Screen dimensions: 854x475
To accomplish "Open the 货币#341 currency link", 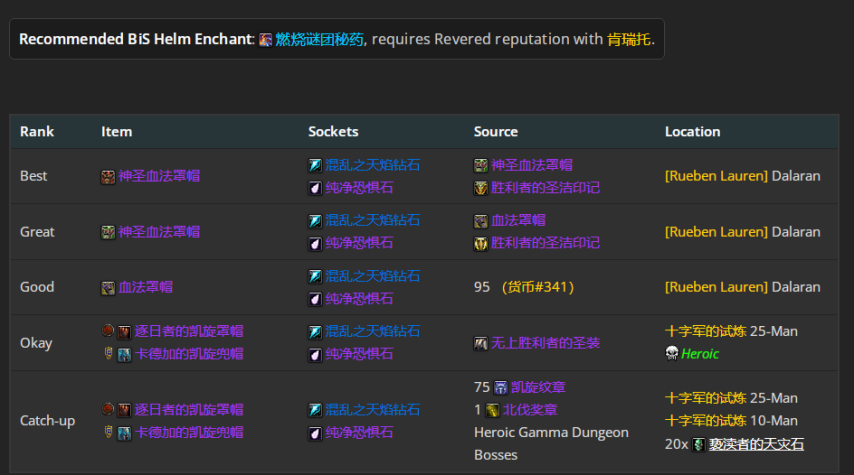I will [537, 287].
